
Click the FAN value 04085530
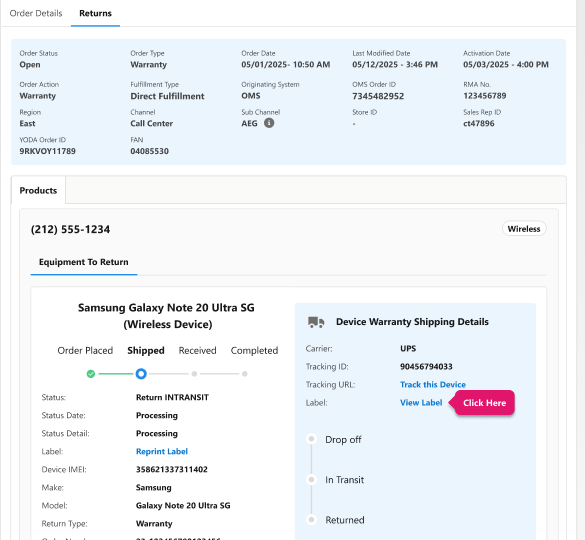(x=150, y=151)
